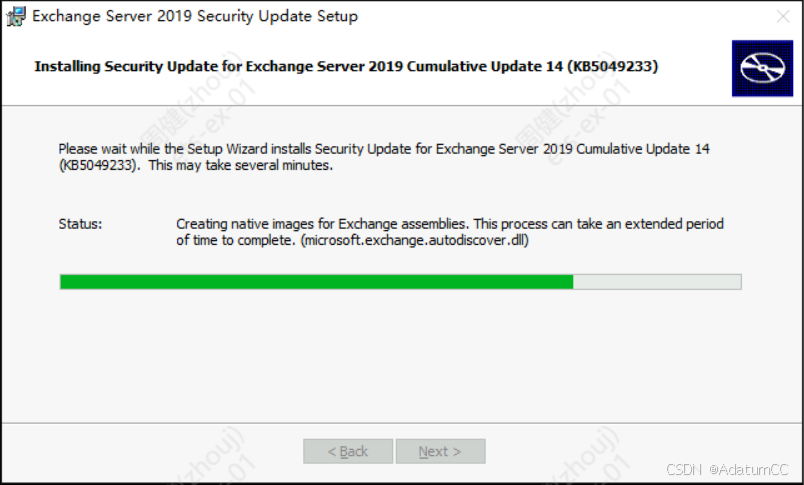Click the separator line above the Back button

click(402, 423)
